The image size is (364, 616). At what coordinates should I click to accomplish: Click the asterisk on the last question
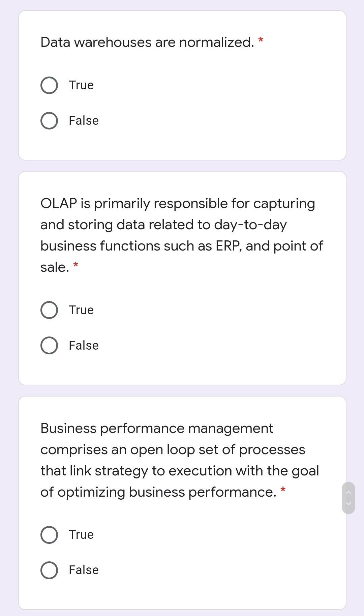[283, 490]
